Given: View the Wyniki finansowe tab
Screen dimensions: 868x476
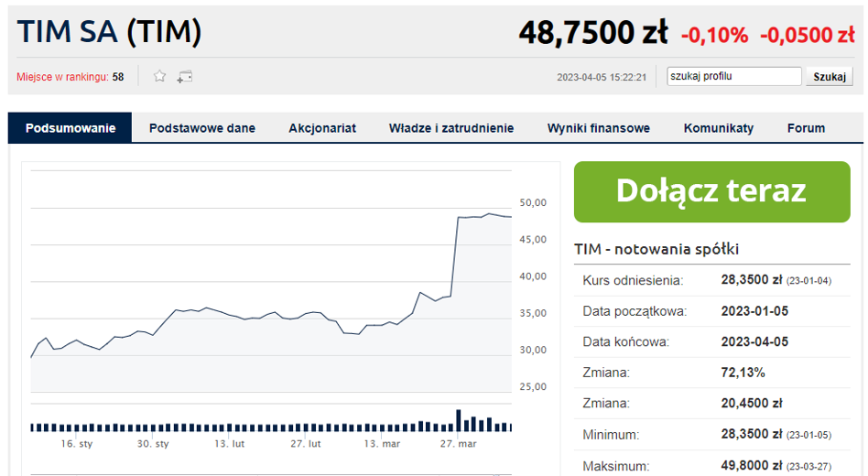Looking at the screenshot, I should (599, 128).
